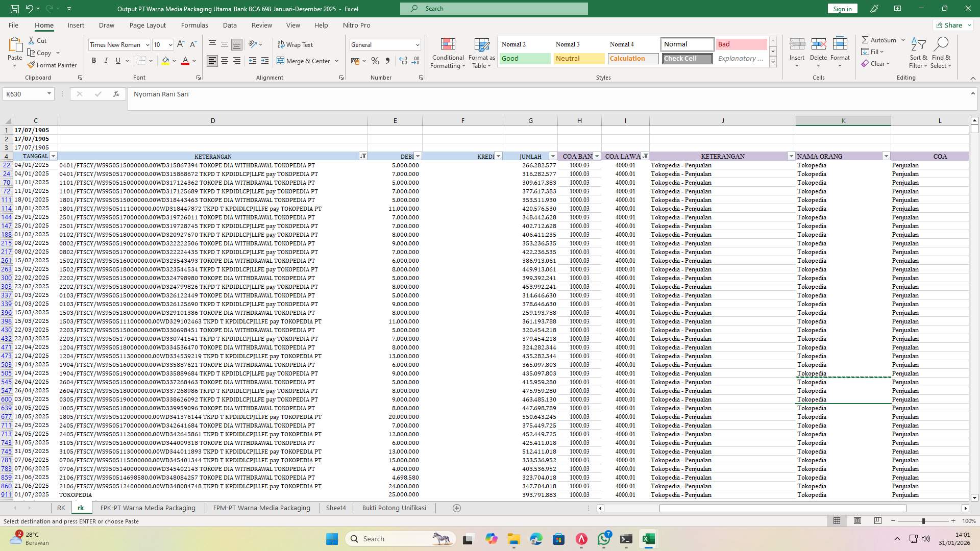The width and height of the screenshot is (980, 551).
Task: Click the Wrap Text icon
Action: coord(296,44)
